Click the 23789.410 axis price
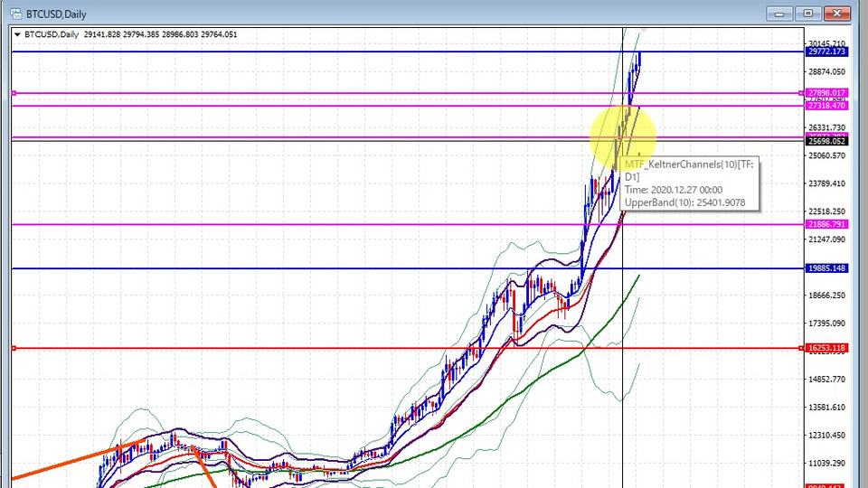The height and width of the screenshot is (488, 868). pos(827,183)
